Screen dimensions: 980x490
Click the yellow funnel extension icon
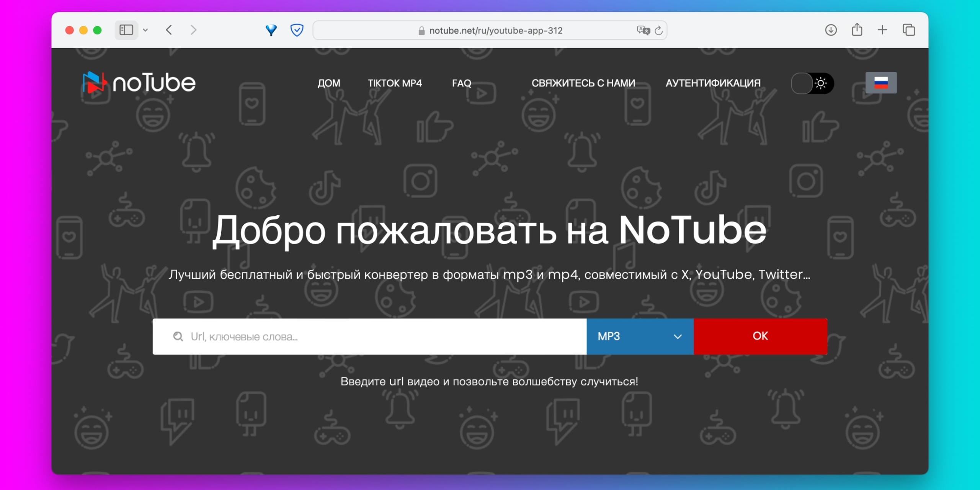(x=271, y=30)
